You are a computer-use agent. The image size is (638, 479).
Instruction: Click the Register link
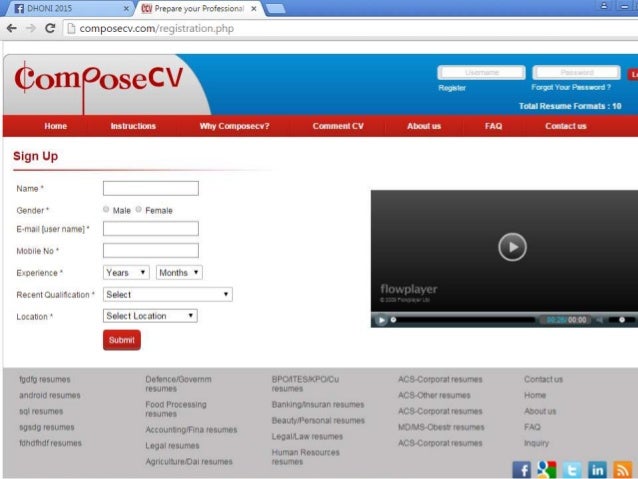click(x=452, y=87)
